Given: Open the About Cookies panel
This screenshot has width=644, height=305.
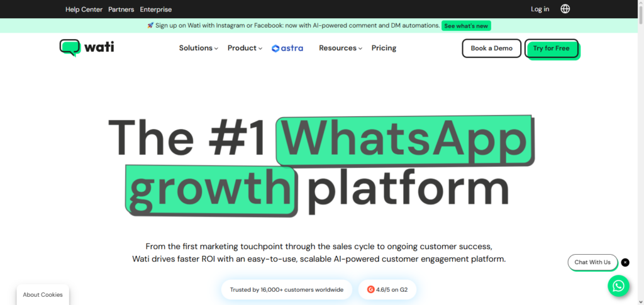Looking at the screenshot, I should 43,295.
